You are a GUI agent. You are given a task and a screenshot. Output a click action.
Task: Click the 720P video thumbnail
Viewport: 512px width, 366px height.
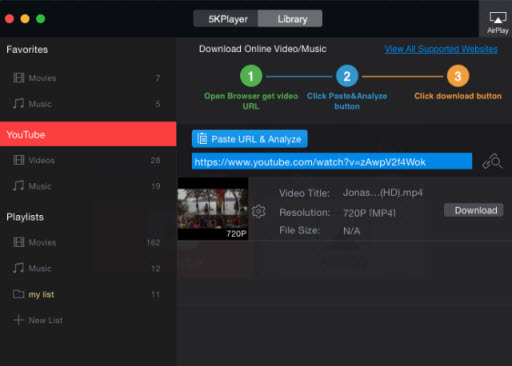coord(213,209)
